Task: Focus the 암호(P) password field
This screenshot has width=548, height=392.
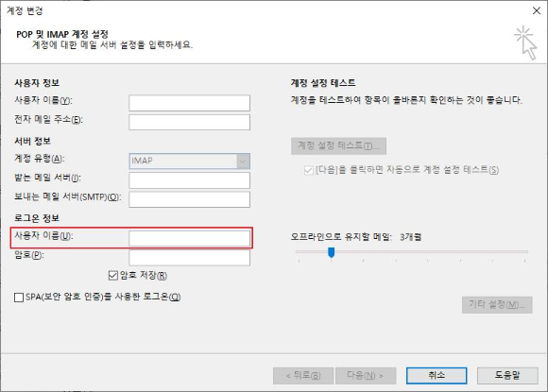Action: (x=189, y=258)
